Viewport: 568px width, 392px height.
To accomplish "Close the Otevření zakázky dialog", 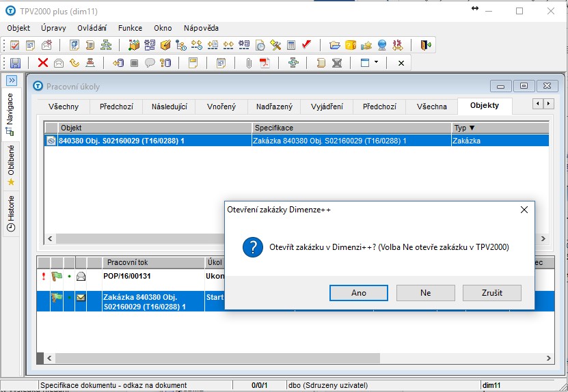I will pyautogui.click(x=524, y=210).
